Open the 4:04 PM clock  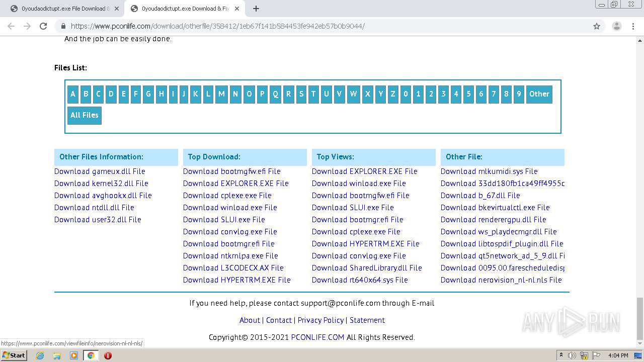click(x=618, y=355)
